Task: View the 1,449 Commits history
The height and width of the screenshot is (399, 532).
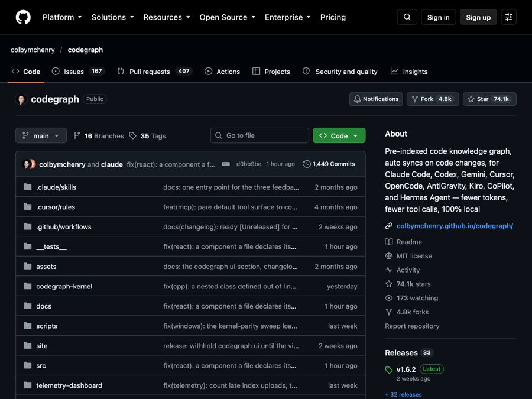Action: coord(329,164)
